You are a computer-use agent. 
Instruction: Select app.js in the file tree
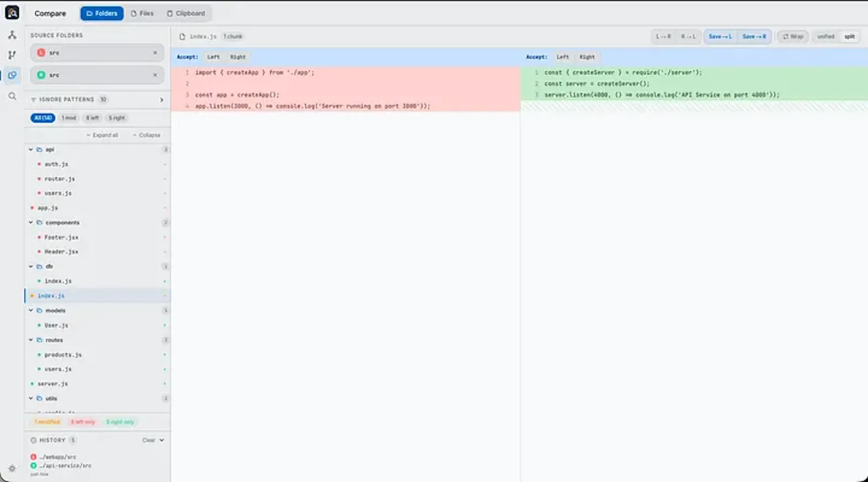point(98,208)
